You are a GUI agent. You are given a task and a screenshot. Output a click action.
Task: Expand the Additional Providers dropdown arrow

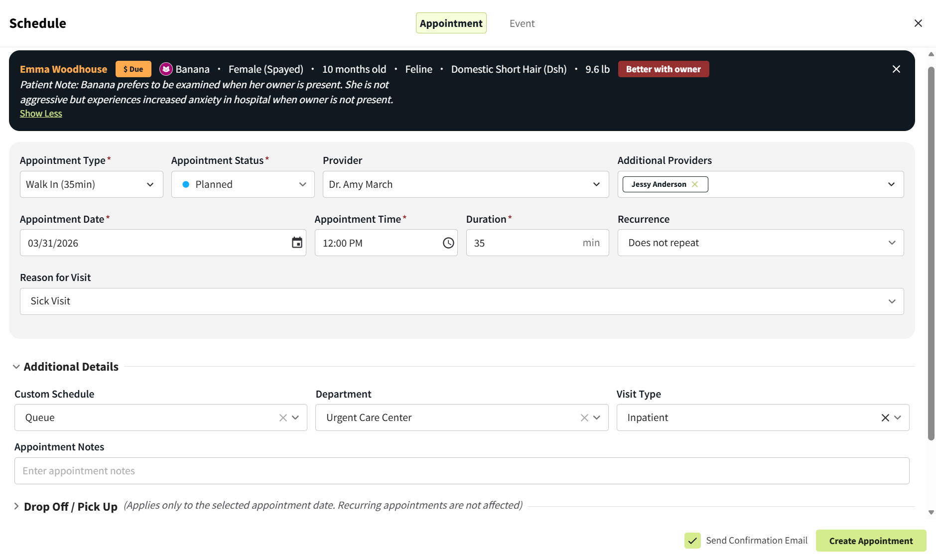coord(891,184)
